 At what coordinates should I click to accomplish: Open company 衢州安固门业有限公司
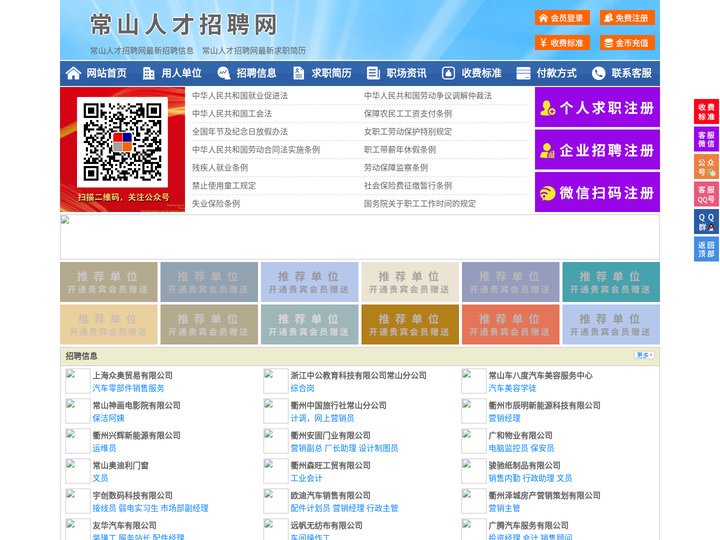click(330, 435)
